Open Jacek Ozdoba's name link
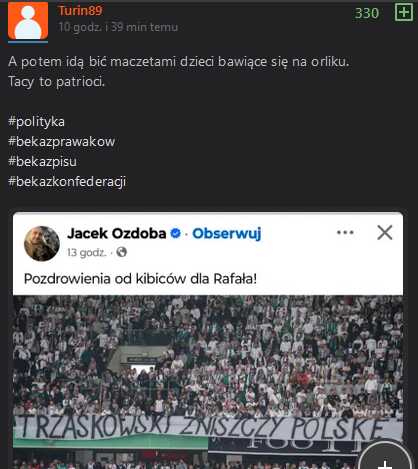 [x=117, y=233]
